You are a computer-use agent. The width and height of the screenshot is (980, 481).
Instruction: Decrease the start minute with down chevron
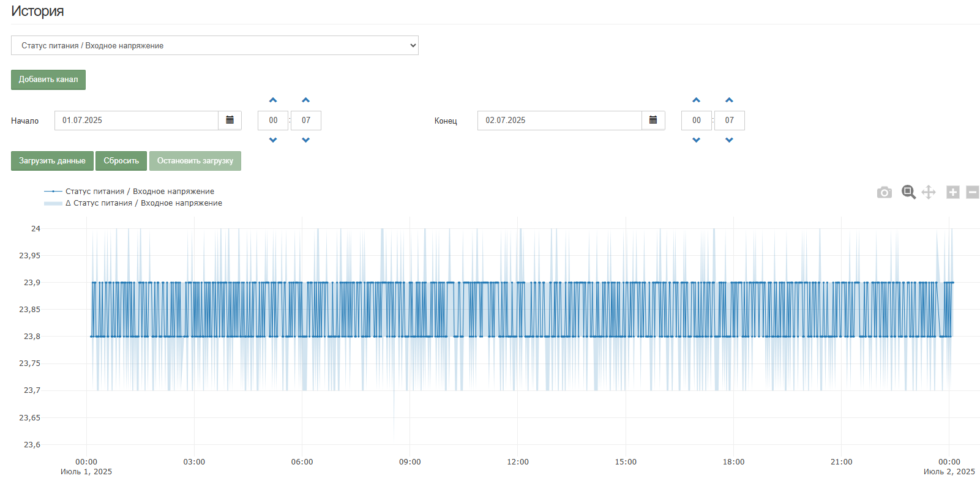tap(306, 140)
